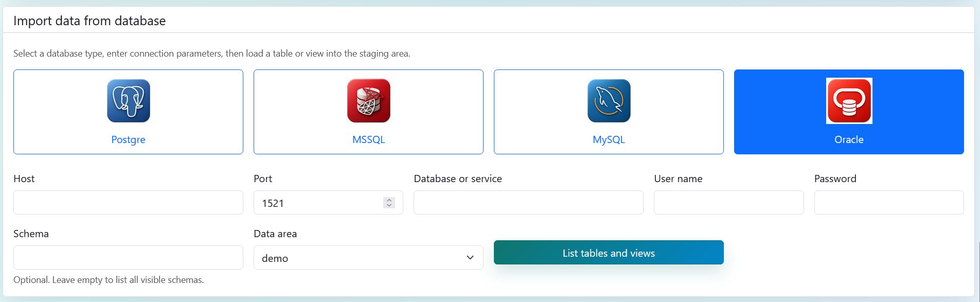Click the instruction text about staging area
The height and width of the screenshot is (302, 980).
(x=211, y=54)
